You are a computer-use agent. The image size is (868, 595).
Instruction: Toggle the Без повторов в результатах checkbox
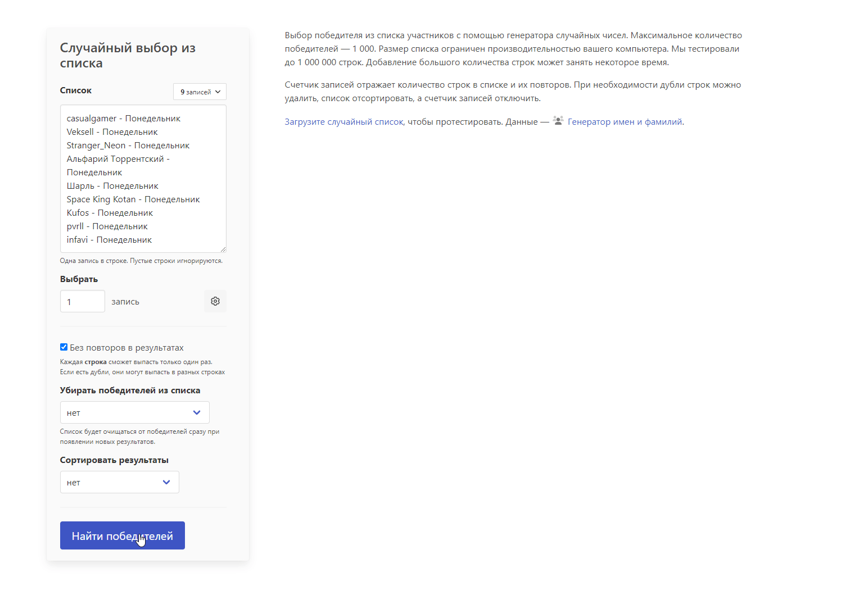click(x=64, y=347)
